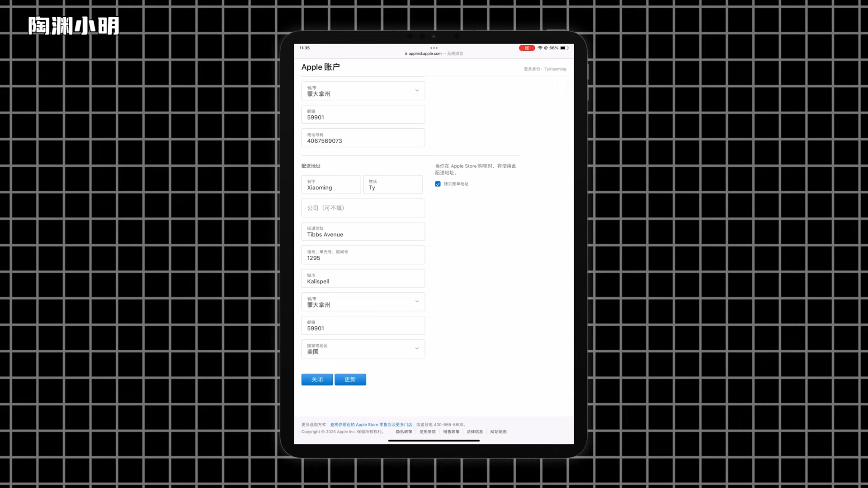
Task: Click the 城市 field containing Kalispell
Action: [363, 278]
